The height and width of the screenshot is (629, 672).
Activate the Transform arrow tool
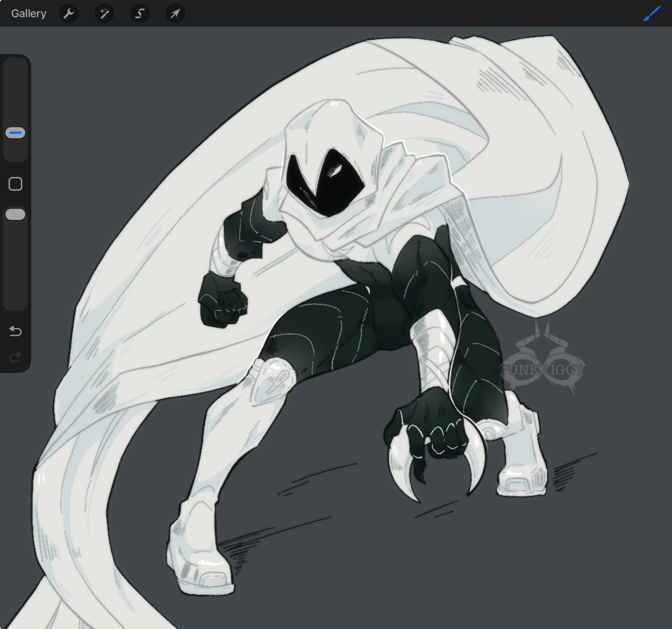pyautogui.click(x=175, y=13)
